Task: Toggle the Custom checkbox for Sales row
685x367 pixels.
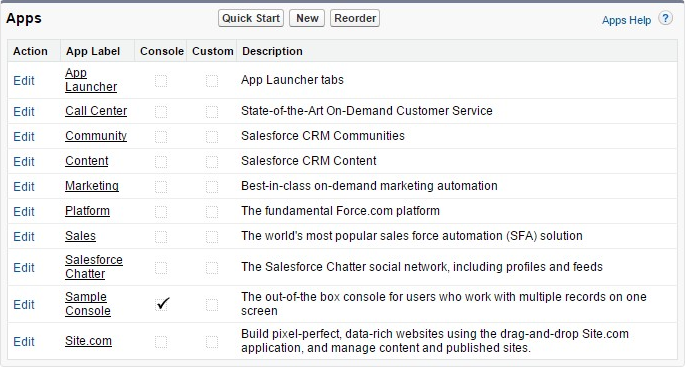Action: pyautogui.click(x=212, y=237)
